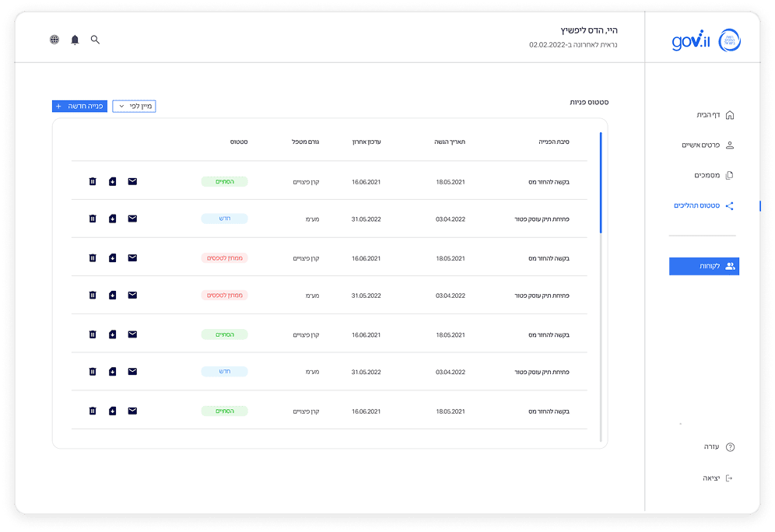Click trash icon in first table row
Screen dimensions: 775x532
pos(93,181)
